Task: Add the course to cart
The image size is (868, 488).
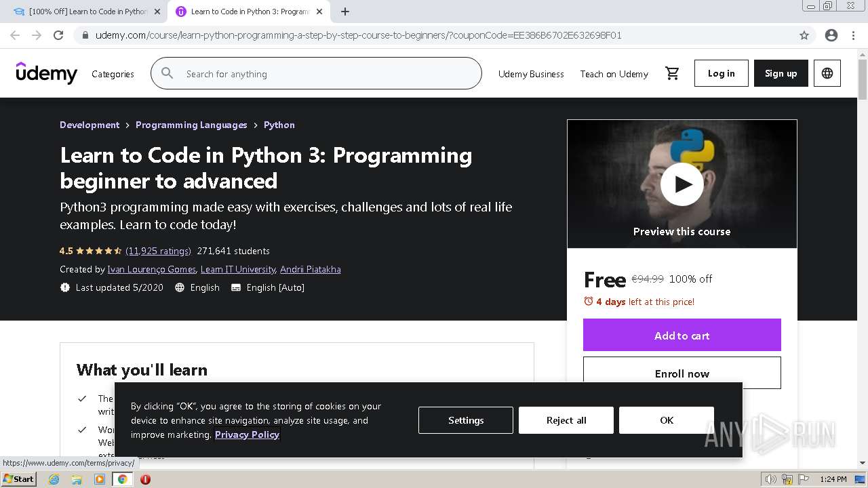Action: 682,335
